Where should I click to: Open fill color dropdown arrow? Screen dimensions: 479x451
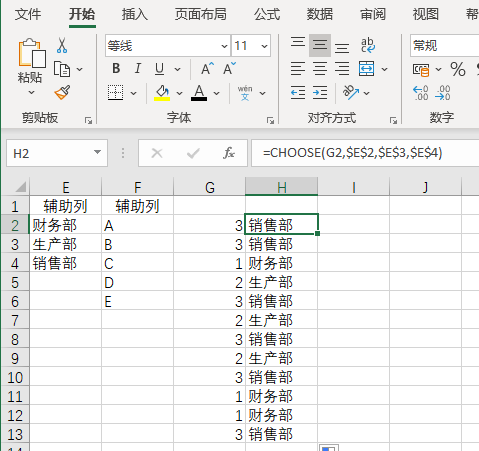tap(179, 93)
